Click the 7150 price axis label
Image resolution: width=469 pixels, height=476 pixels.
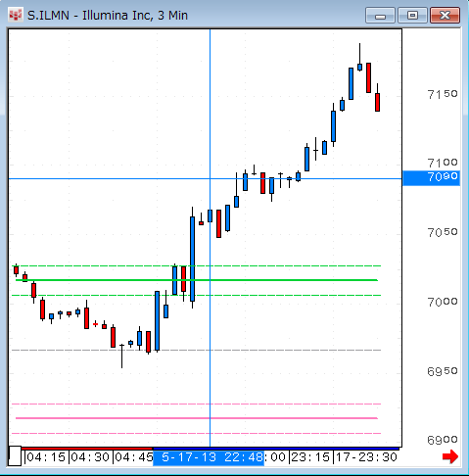click(x=443, y=94)
